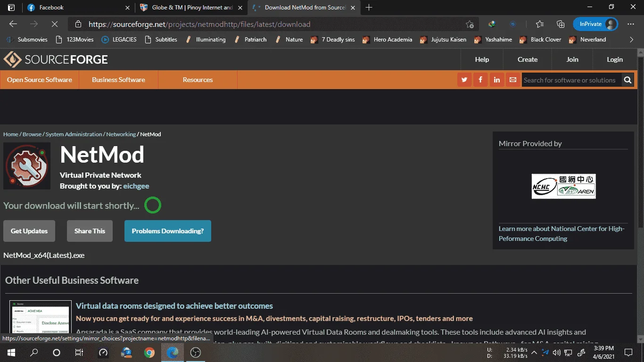This screenshot has height=362, width=644.
Task: Open the Learn more about National Center link
Action: pos(561,234)
